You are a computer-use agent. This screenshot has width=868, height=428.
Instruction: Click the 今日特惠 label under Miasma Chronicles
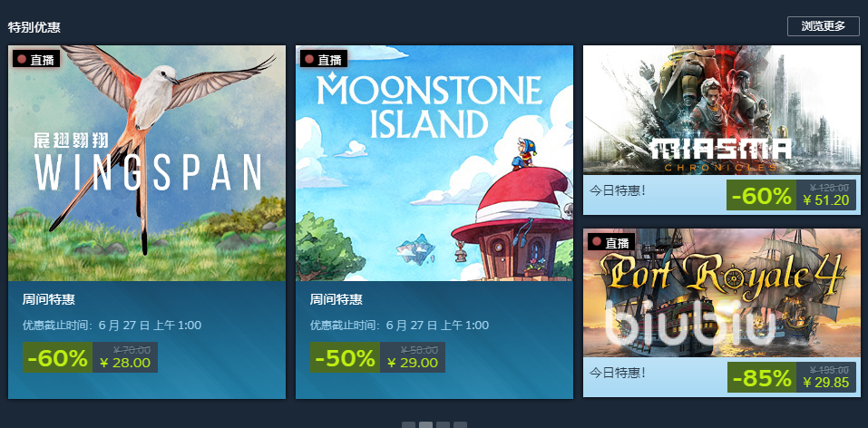coord(618,190)
